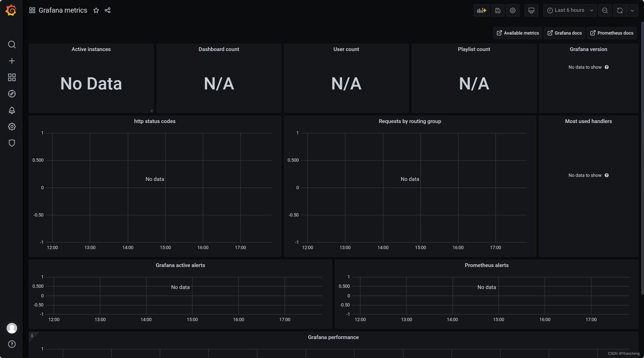Open Grafana version panel title menu
Screen dimensions: 644x358
click(x=588, y=49)
